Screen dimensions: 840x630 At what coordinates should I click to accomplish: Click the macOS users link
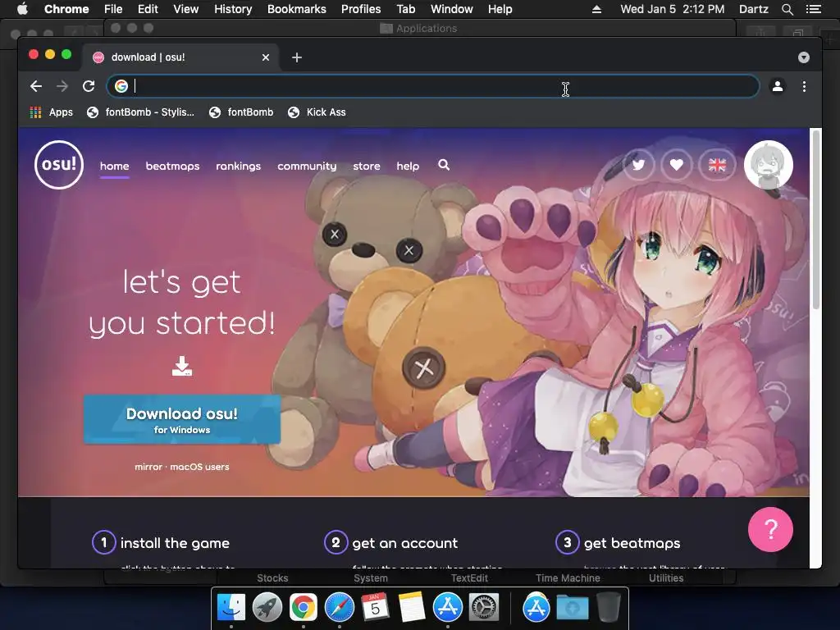[x=199, y=467]
